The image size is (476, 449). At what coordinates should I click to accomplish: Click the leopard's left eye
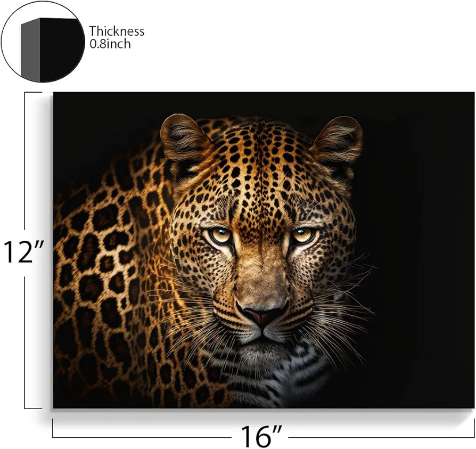(x=221, y=234)
